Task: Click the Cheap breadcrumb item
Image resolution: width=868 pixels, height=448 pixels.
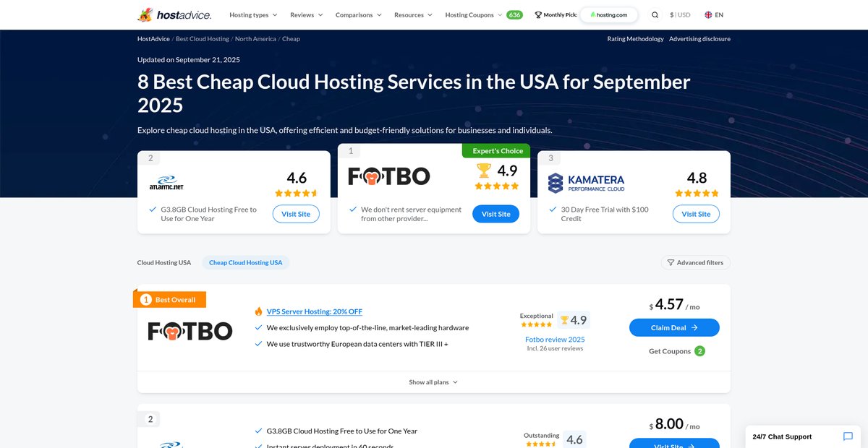Action: 291,39
